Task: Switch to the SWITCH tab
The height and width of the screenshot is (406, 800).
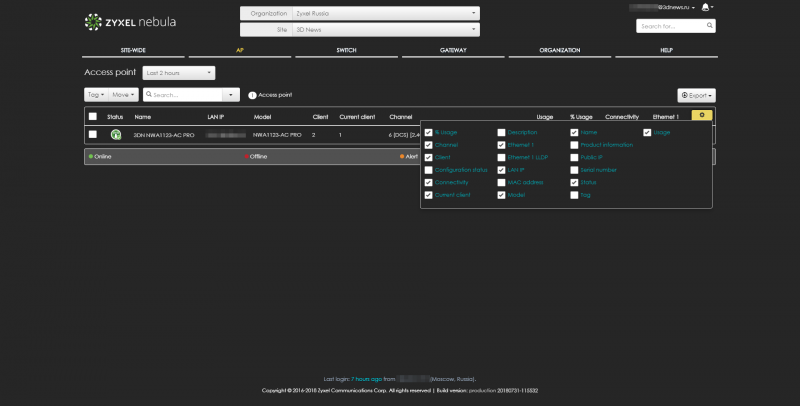Action: click(x=346, y=50)
